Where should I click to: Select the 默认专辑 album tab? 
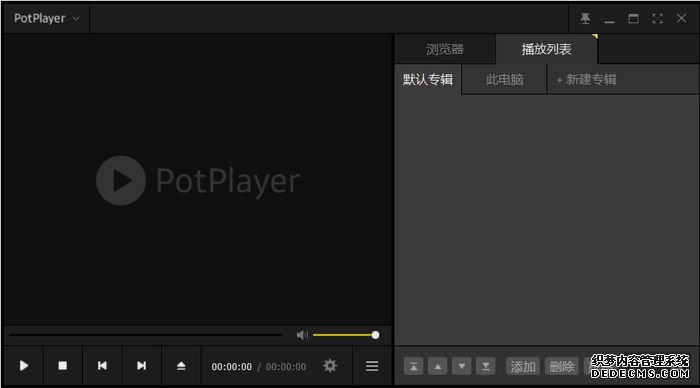click(428, 79)
